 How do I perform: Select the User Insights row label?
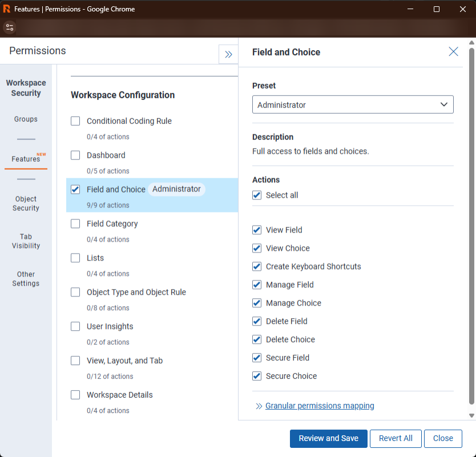[110, 327]
